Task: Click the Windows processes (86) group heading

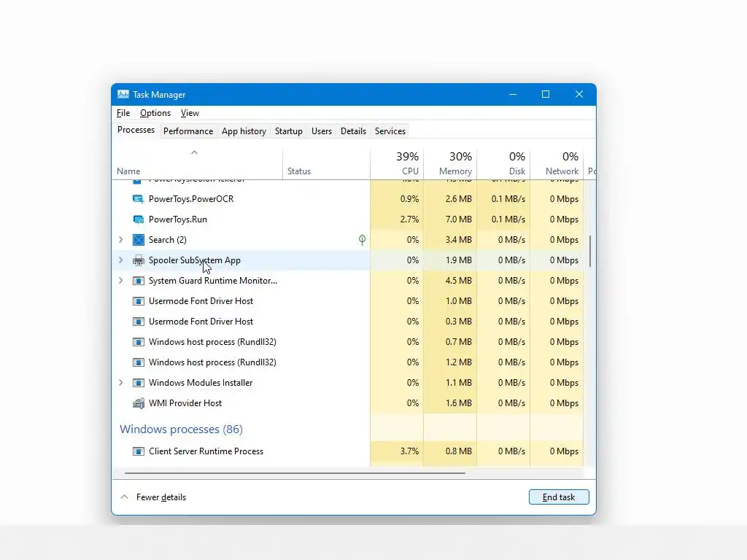Action: [181, 429]
